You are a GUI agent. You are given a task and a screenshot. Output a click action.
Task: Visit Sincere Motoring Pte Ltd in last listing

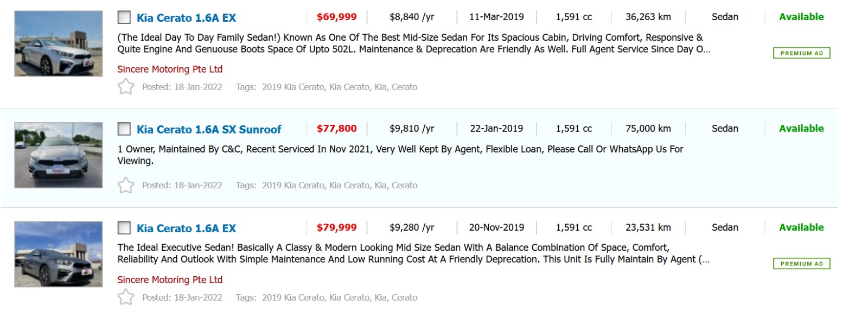170,280
